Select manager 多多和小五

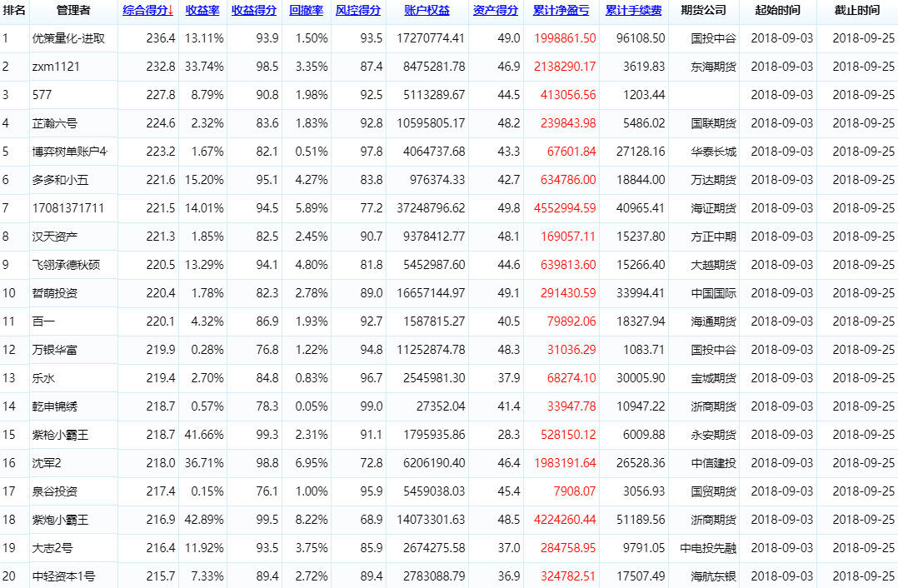[x=60, y=180]
